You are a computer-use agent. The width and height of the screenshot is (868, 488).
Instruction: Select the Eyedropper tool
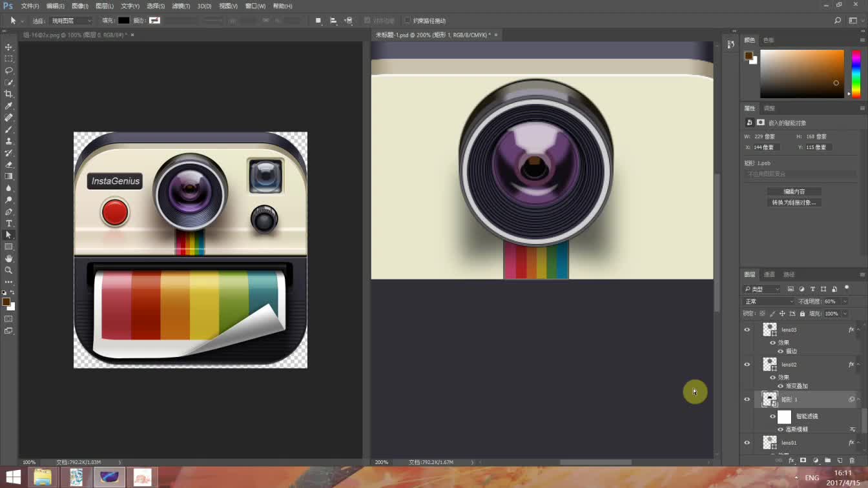pyautogui.click(x=8, y=106)
